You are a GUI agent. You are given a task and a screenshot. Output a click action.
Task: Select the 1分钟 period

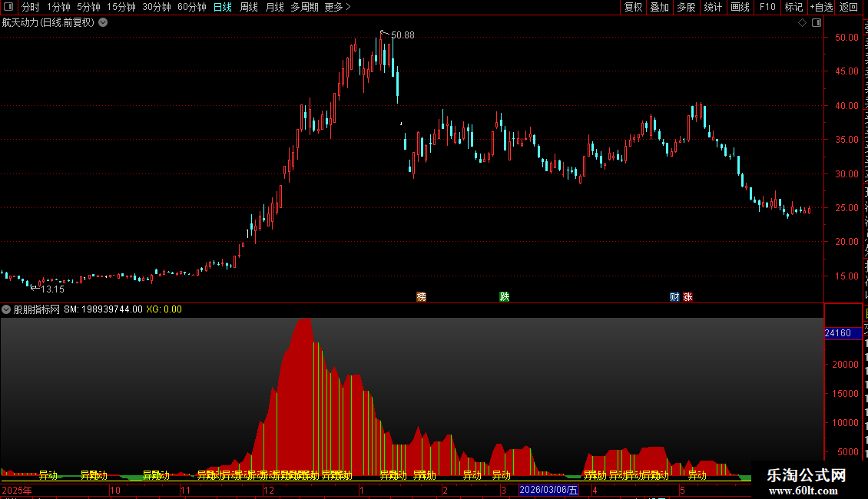(58, 7)
